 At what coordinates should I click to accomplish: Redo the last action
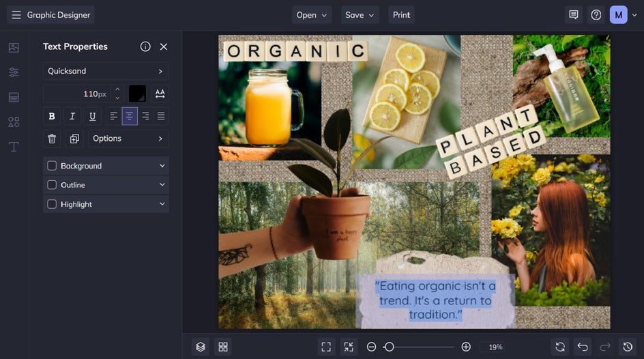click(x=605, y=347)
